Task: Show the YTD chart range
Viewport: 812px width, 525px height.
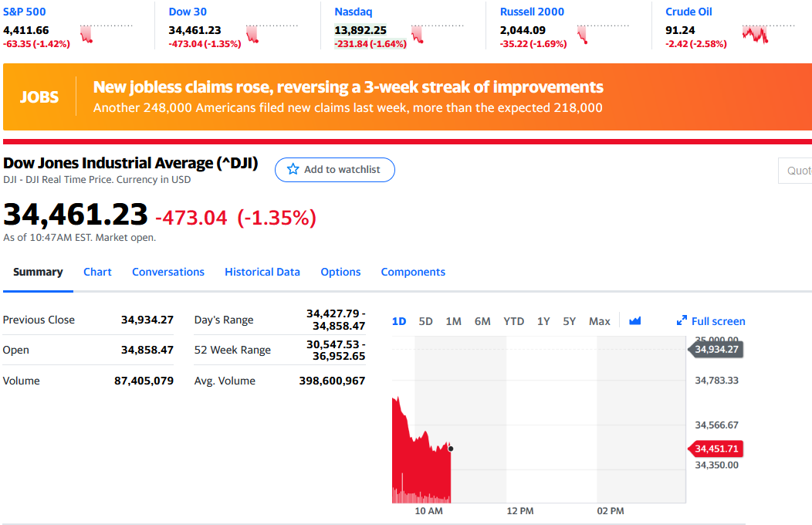Action: (514, 321)
